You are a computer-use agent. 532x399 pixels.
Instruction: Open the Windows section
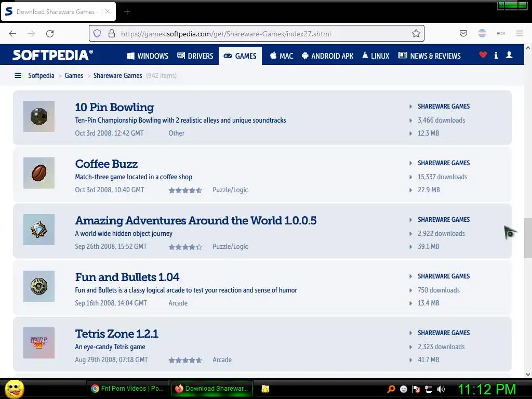(x=147, y=56)
